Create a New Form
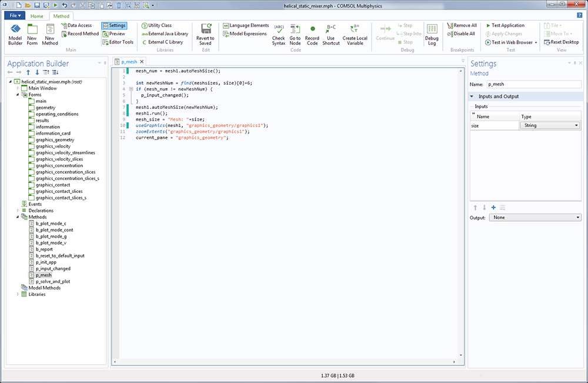This screenshot has height=383, width=588. pos(32,34)
